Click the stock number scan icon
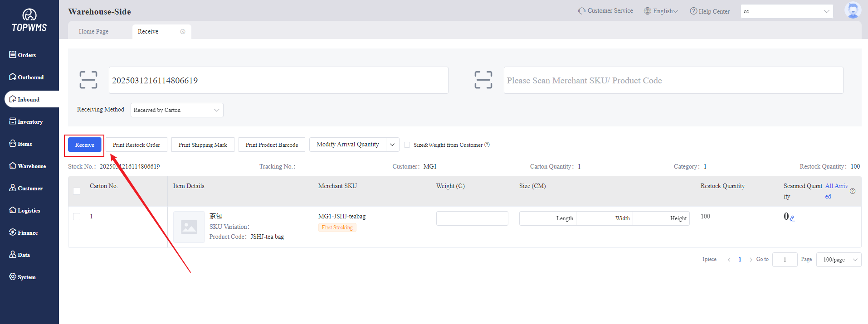The width and height of the screenshot is (868, 324). 88,80
